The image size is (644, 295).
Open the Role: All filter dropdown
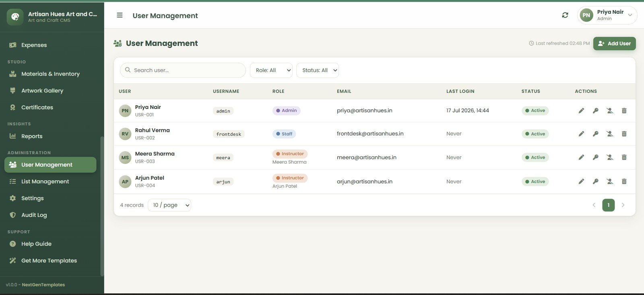(271, 70)
